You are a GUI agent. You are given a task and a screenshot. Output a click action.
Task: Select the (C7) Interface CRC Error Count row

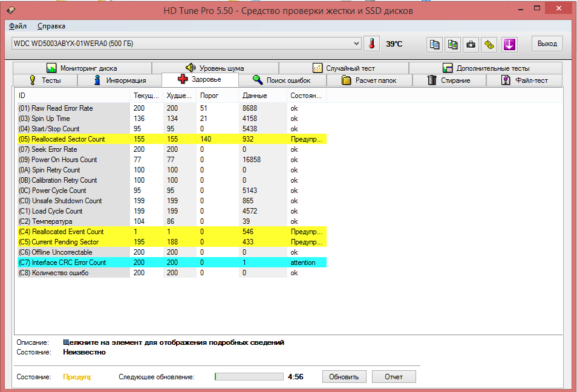tap(172, 263)
